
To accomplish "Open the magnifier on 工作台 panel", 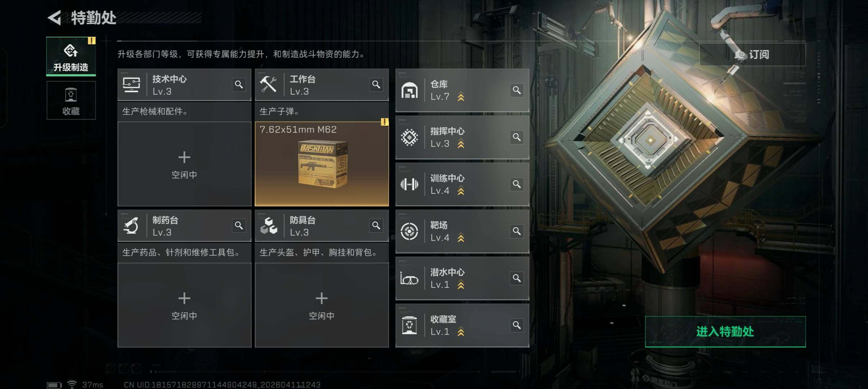I will point(376,85).
